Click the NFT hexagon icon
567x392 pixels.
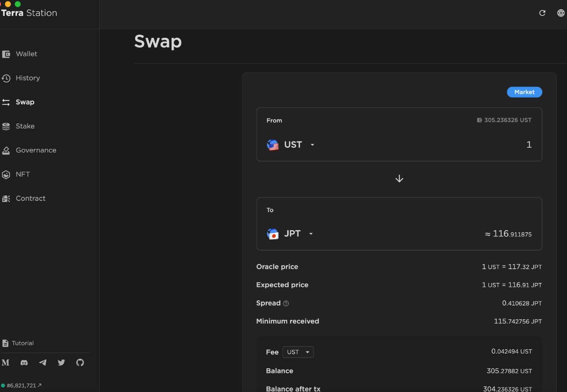point(6,175)
